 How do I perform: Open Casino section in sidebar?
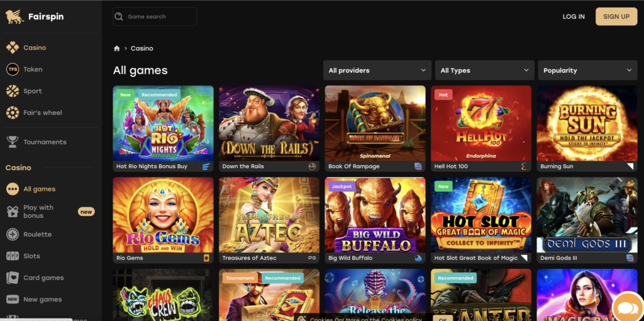pyautogui.click(x=35, y=48)
